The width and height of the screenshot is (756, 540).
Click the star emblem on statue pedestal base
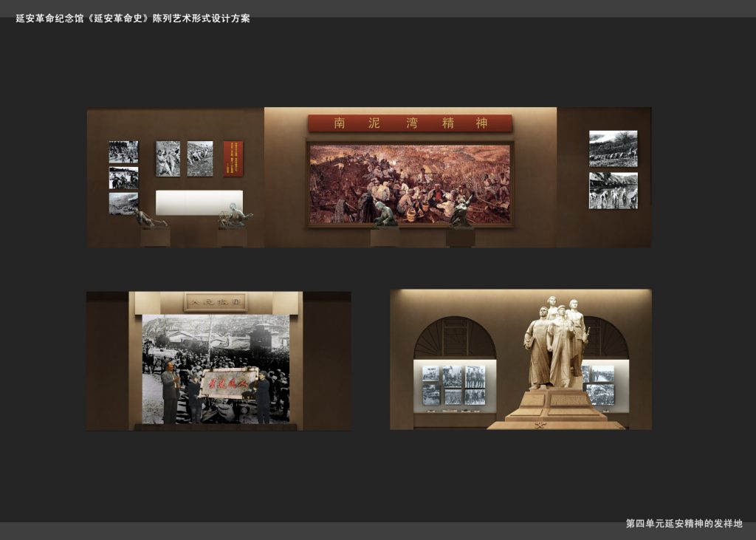coord(540,425)
